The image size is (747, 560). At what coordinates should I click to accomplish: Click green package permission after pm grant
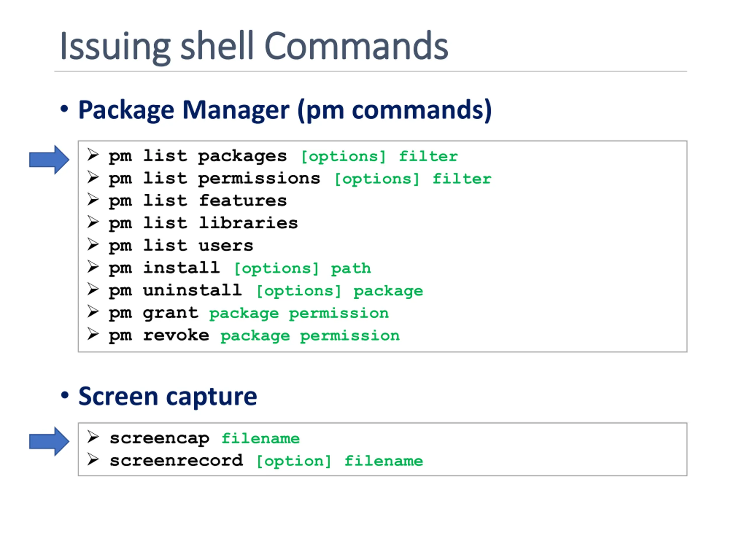(299, 314)
